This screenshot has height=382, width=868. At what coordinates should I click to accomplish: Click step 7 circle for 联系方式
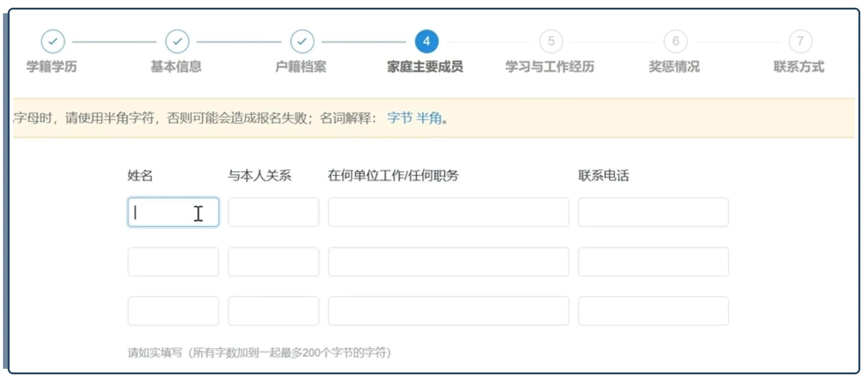(800, 42)
